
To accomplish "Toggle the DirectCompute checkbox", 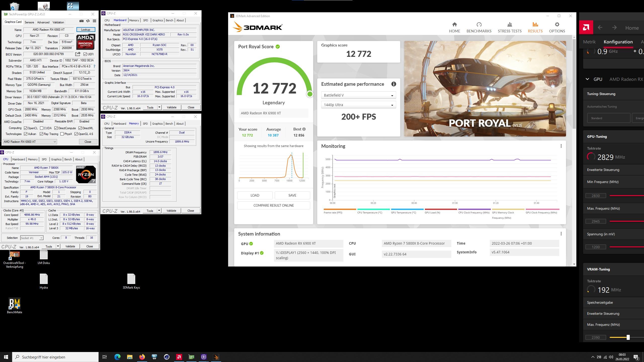I will [56, 128].
